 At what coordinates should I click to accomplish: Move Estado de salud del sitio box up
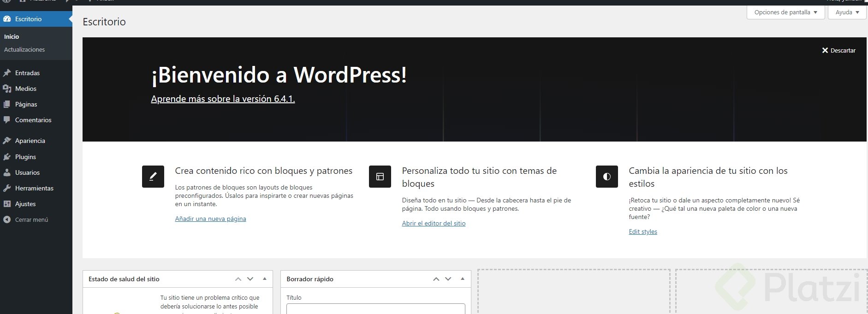[238, 279]
